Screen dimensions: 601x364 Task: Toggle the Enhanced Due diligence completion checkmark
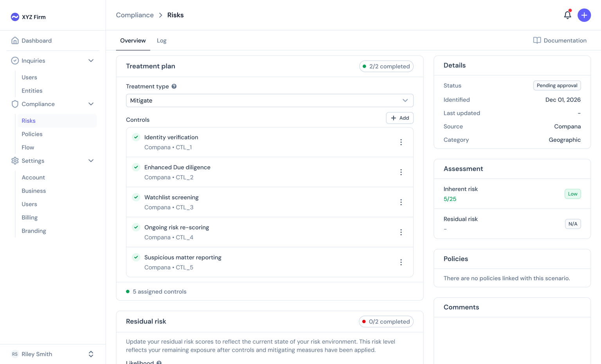coord(136,167)
